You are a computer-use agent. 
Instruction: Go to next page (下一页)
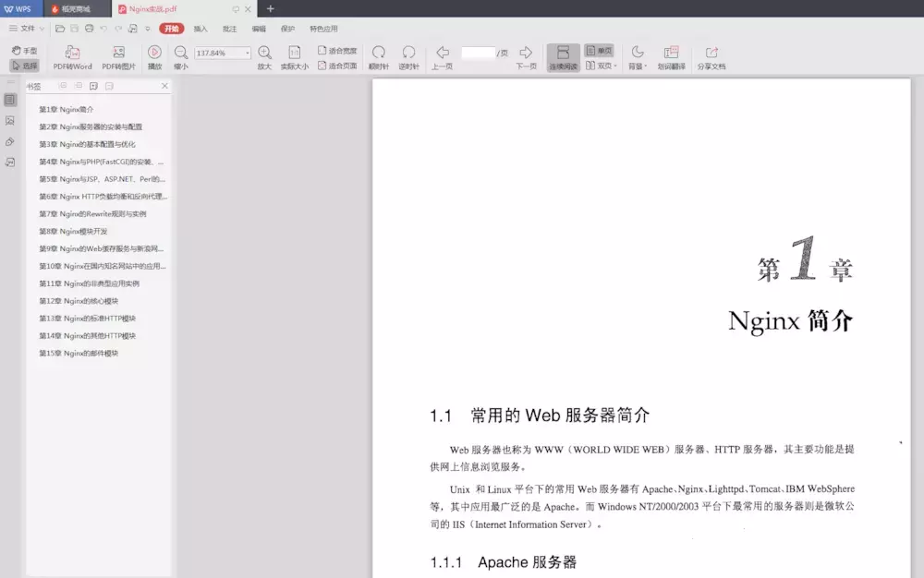(526, 57)
